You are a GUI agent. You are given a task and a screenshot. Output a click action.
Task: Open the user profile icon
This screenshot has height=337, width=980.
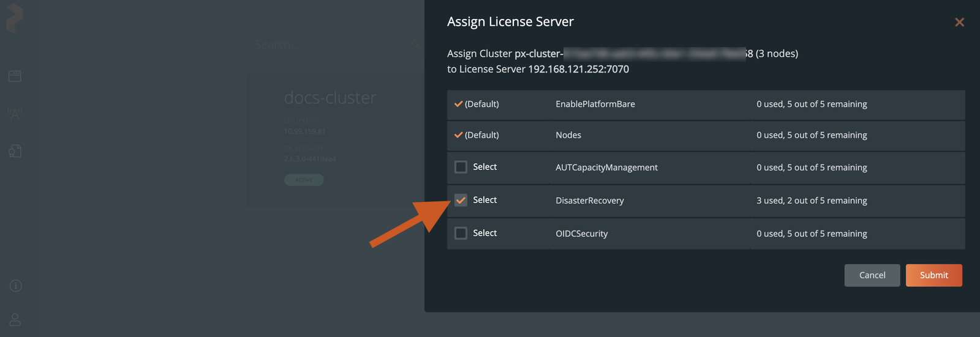pos(15,319)
